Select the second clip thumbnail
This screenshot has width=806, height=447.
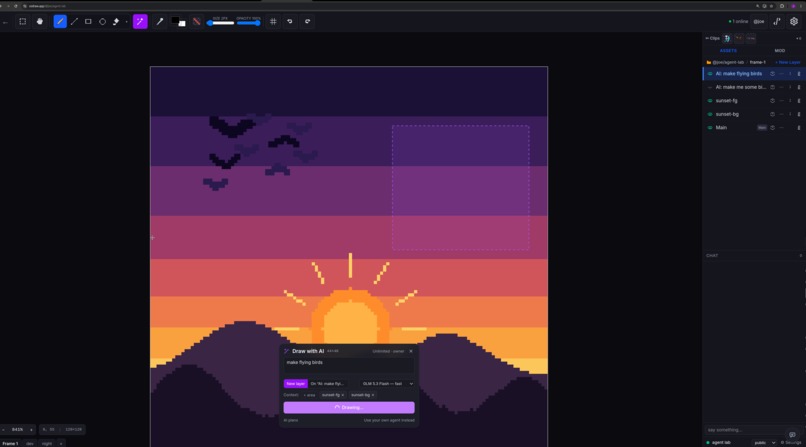click(739, 38)
